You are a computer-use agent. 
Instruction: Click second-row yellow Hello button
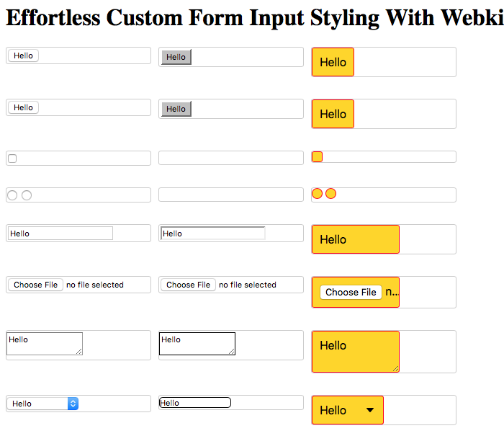click(x=333, y=114)
